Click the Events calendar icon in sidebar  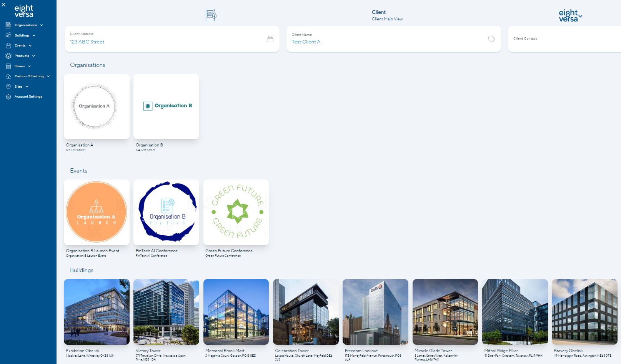(8, 46)
